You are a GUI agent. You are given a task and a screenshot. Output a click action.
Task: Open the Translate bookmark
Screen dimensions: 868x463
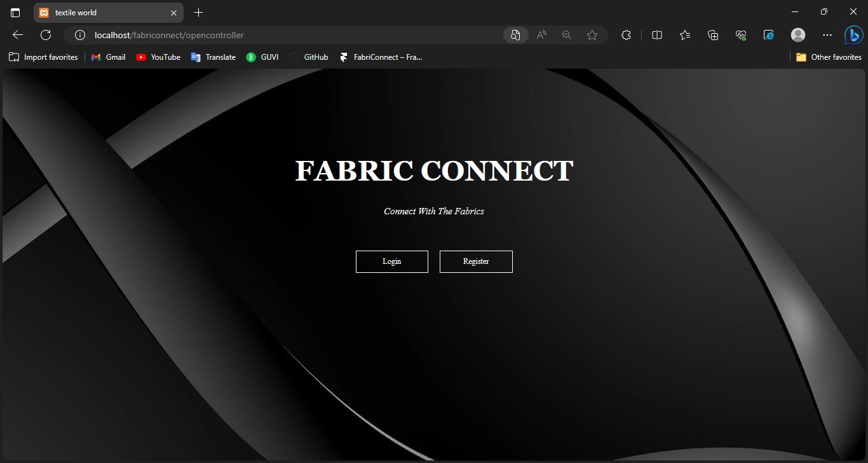tap(213, 57)
